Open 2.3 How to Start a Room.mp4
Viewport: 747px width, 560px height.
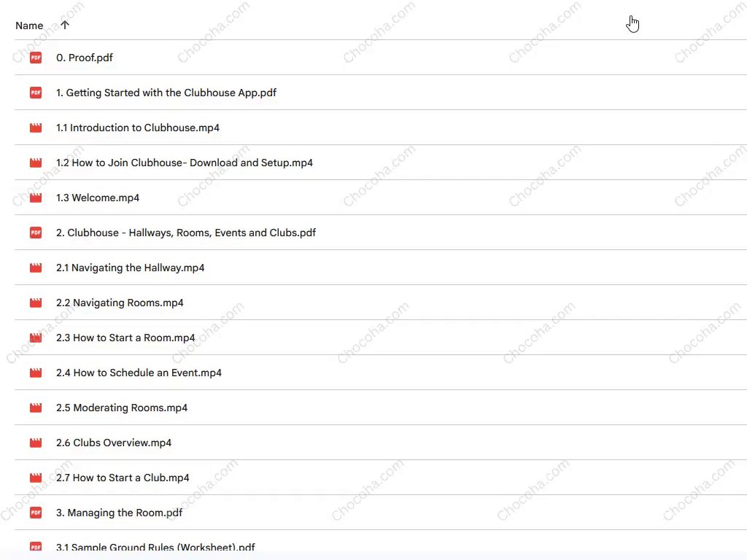click(125, 338)
